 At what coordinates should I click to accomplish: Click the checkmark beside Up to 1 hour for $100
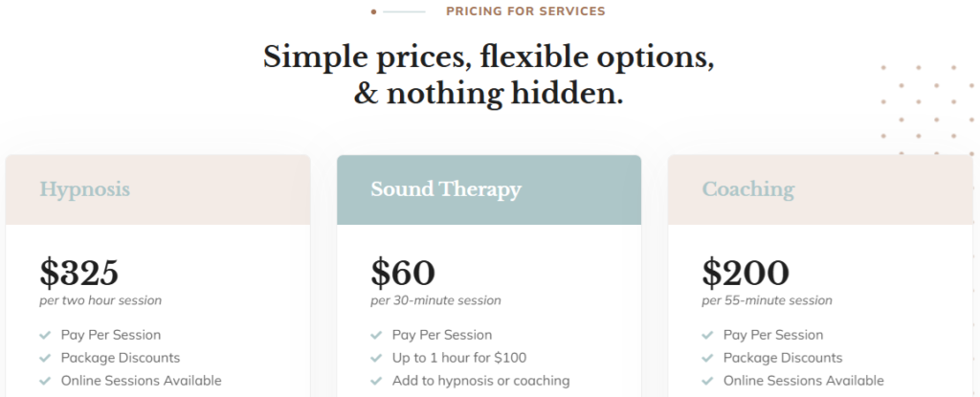[x=376, y=358]
